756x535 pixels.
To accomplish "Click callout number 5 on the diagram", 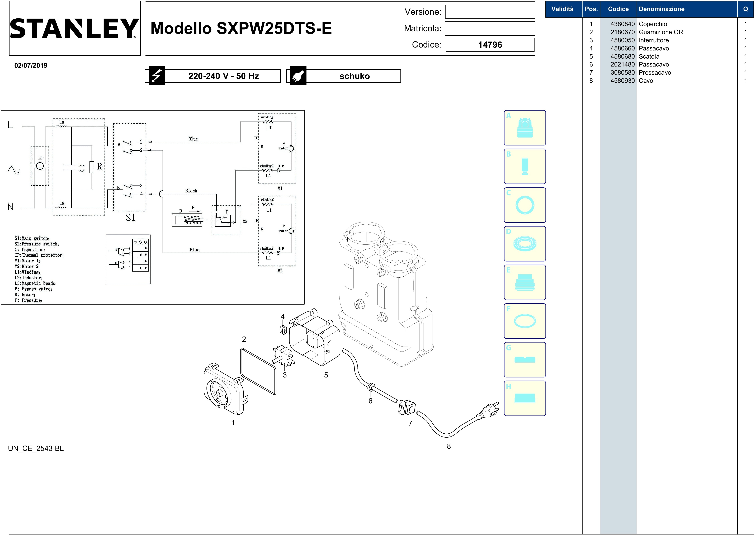I will click(x=326, y=375).
